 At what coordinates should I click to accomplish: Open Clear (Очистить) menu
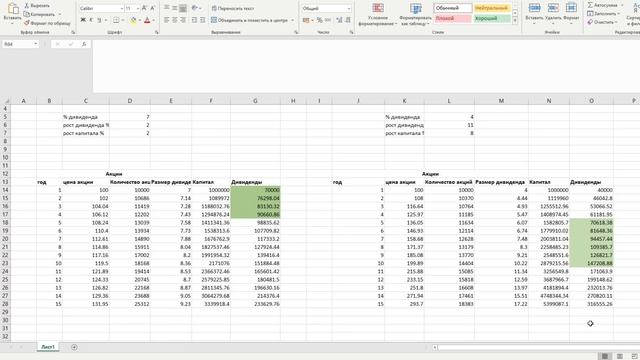click(602, 22)
